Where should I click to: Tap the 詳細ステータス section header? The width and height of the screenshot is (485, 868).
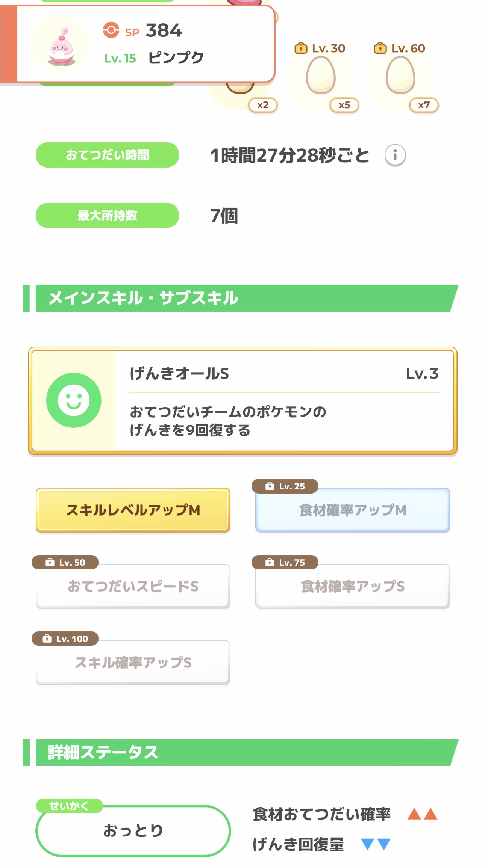pyautogui.click(x=241, y=752)
